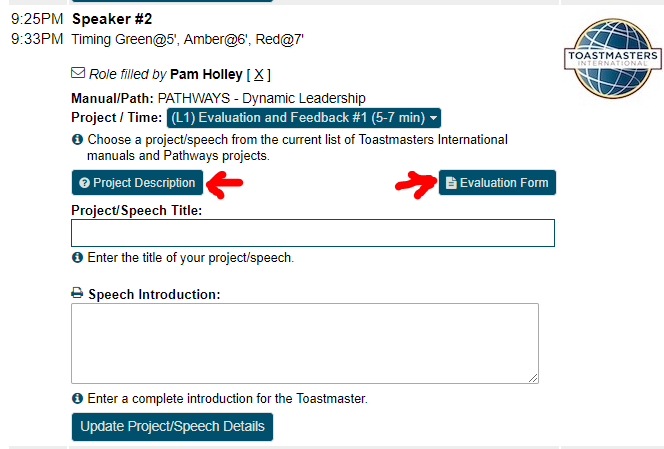
Task: Click the Speech Introduction textarea resize handle
Action: (x=533, y=377)
